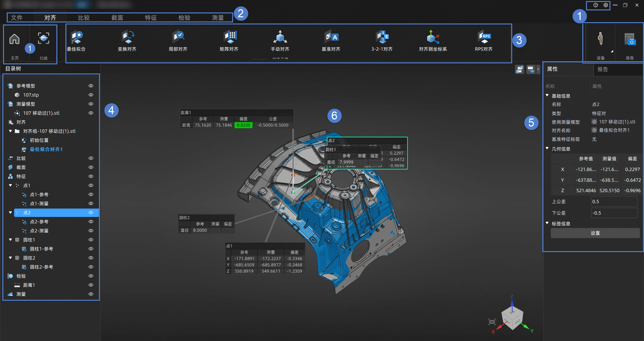Click the 3D orientation cube in viewport

pos(512,317)
